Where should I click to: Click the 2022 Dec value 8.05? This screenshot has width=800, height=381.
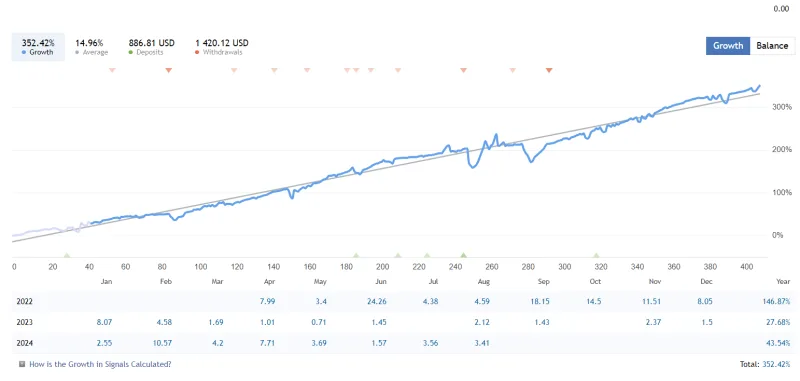tap(705, 301)
